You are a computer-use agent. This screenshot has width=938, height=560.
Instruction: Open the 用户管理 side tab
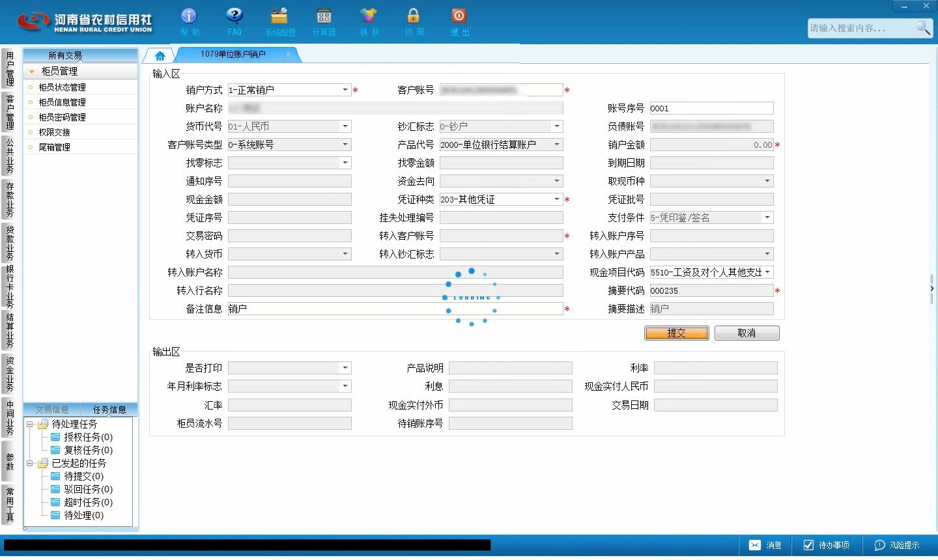(x=10, y=68)
